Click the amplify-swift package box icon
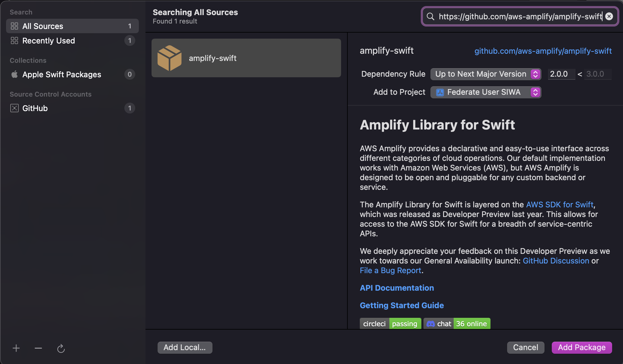This screenshot has height=364, width=623. tap(170, 58)
